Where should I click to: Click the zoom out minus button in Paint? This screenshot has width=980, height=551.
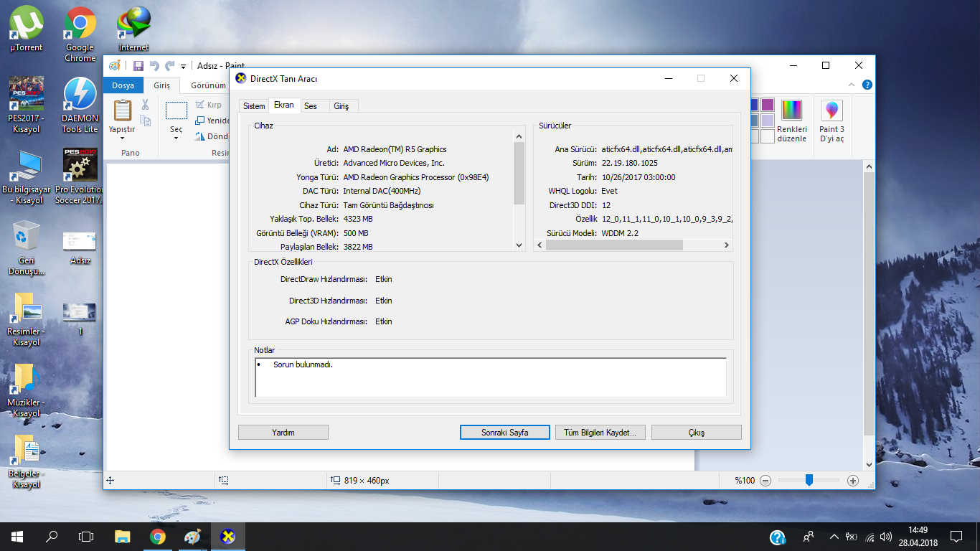765,481
